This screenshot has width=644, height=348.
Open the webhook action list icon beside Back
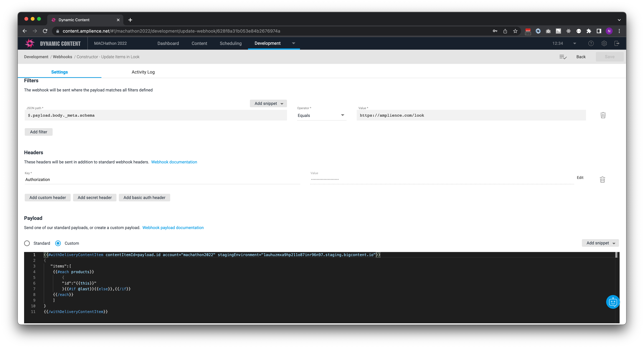563,57
